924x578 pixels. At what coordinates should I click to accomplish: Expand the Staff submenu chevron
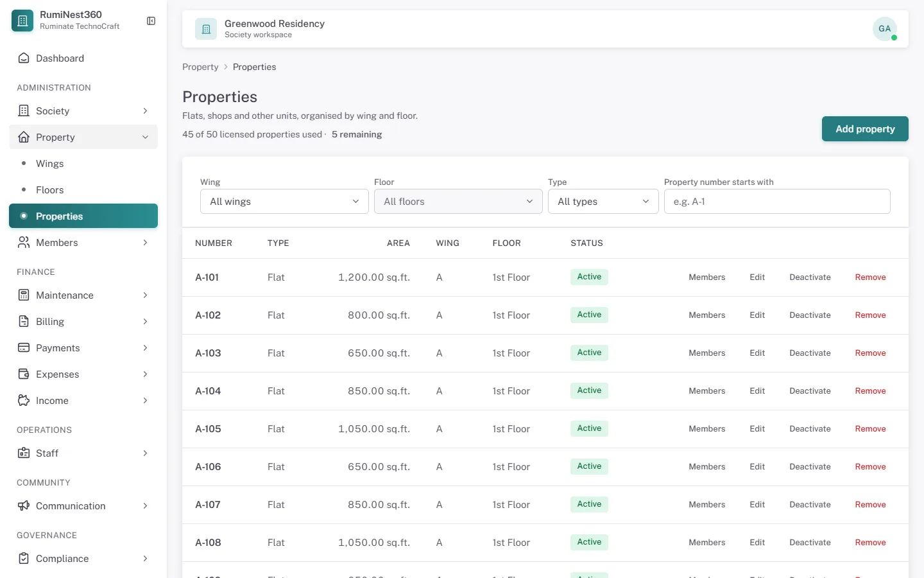[145, 453]
